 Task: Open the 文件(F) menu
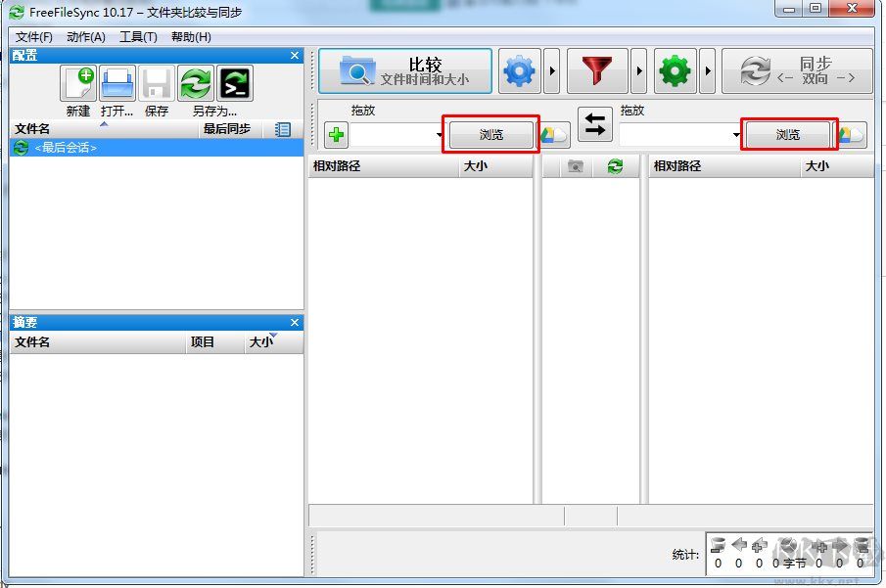34,37
